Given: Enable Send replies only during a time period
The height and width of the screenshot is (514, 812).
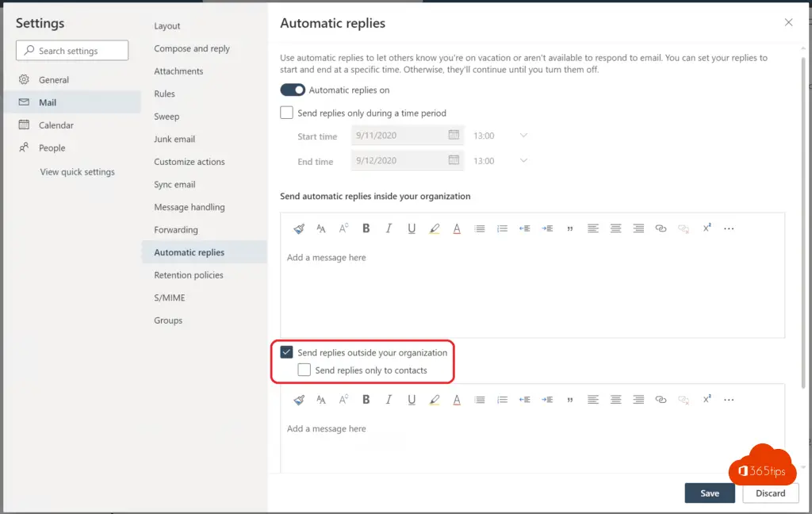Looking at the screenshot, I should (287, 113).
